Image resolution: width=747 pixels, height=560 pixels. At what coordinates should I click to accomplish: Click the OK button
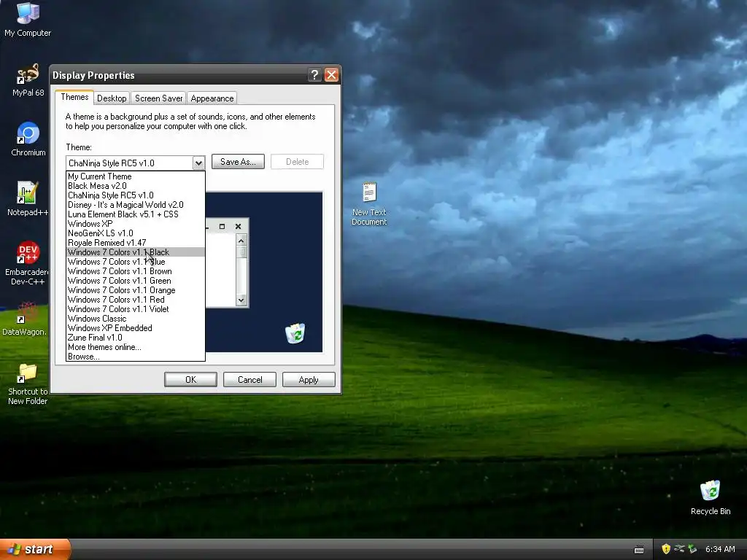pyautogui.click(x=190, y=379)
